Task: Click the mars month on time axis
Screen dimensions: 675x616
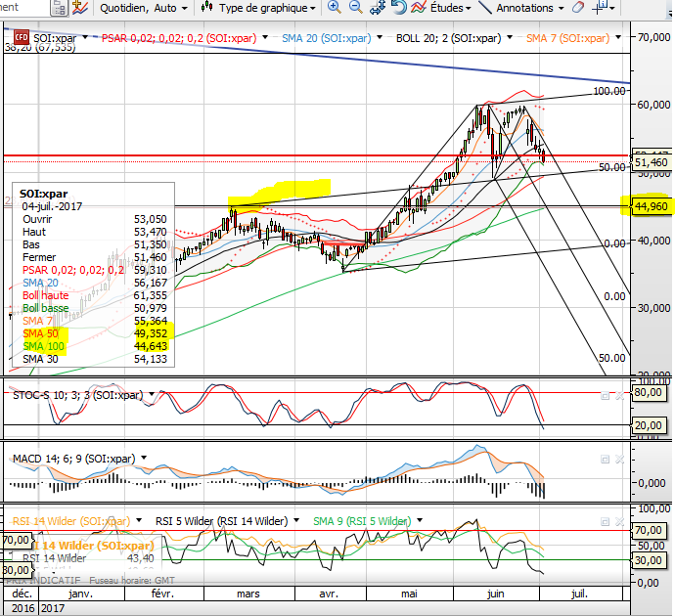Action: pyautogui.click(x=247, y=594)
